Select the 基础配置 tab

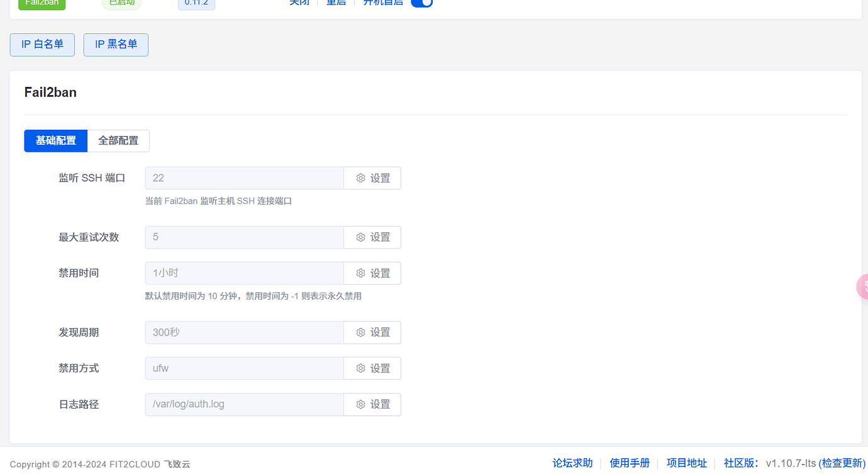(x=55, y=140)
